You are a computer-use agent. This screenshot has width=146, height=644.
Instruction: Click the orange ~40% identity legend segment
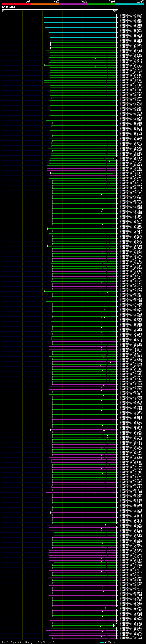tap(45, 4)
